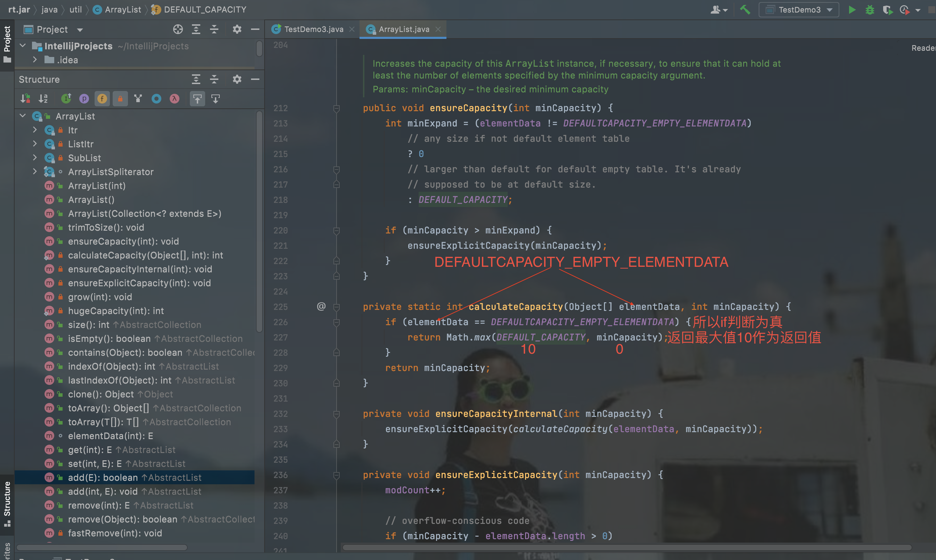
Task: Expand all nodes in the Structure panel
Action: 196,79
